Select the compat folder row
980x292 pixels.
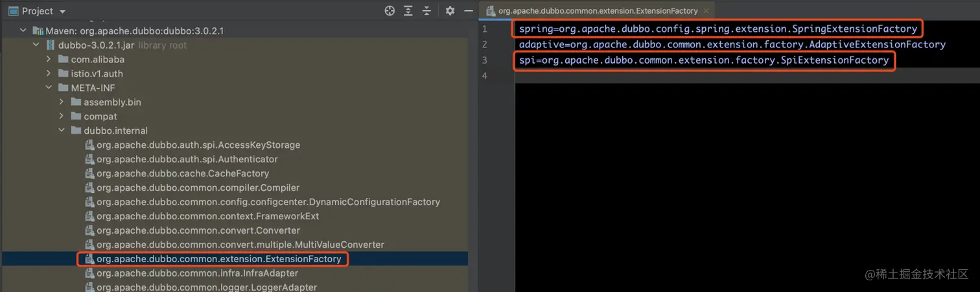pyautogui.click(x=234, y=116)
